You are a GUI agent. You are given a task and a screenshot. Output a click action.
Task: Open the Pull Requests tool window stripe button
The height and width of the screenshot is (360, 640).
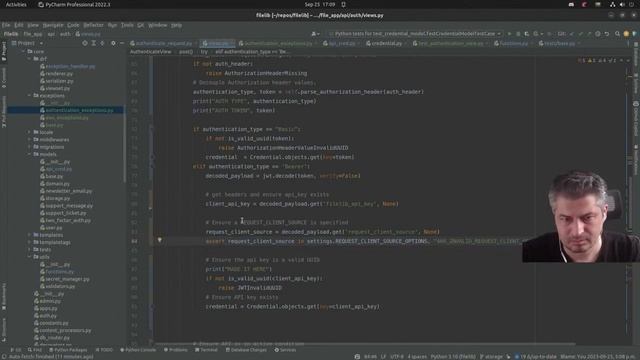tap(4, 111)
